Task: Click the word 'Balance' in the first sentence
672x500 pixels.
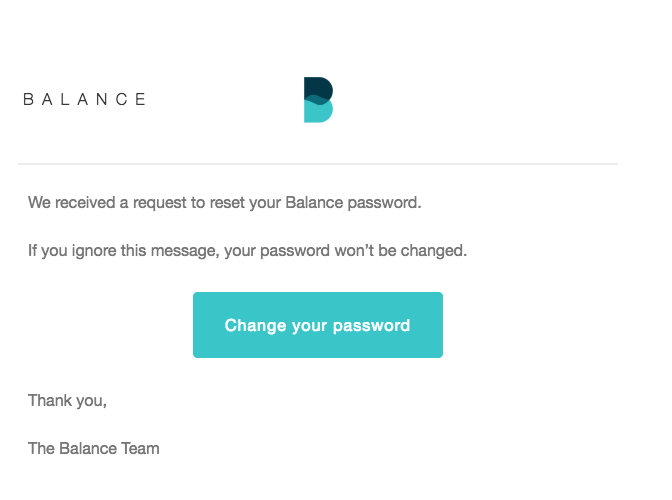Action: pos(314,202)
